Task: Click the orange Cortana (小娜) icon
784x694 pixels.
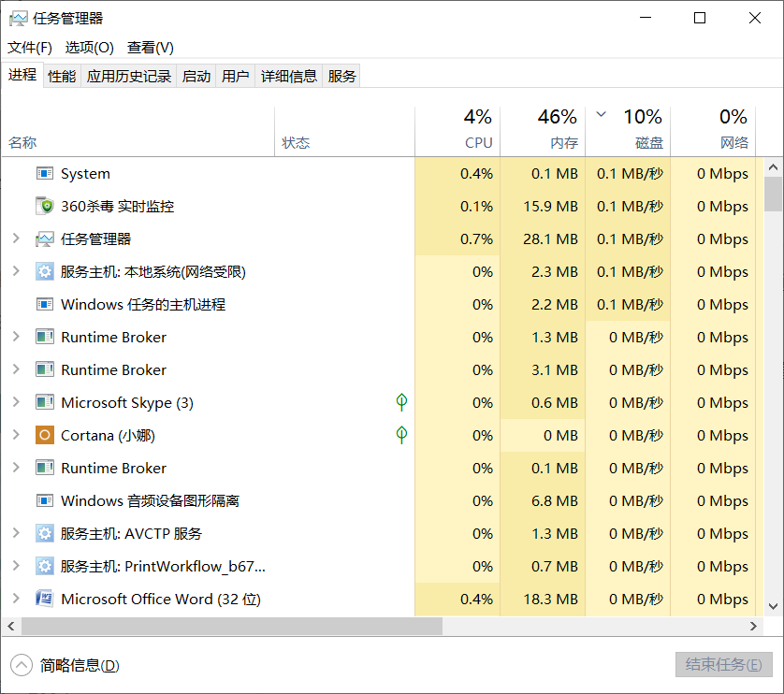Action: 45,435
